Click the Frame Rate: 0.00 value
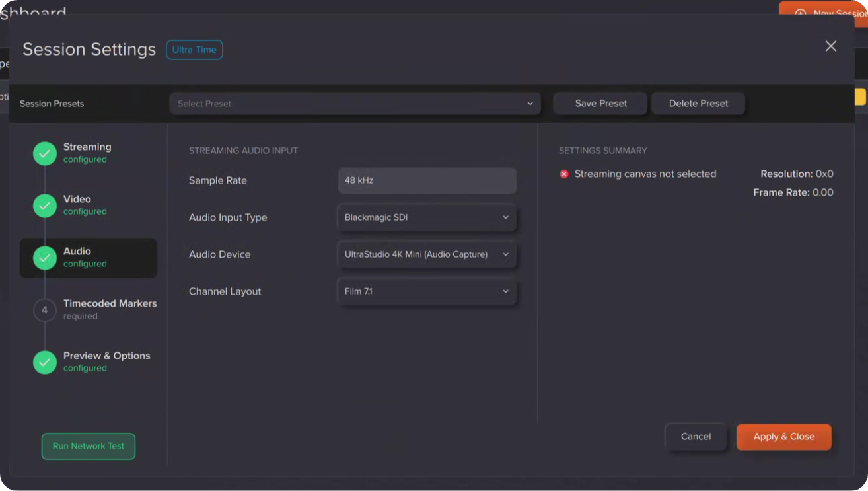 coord(793,193)
